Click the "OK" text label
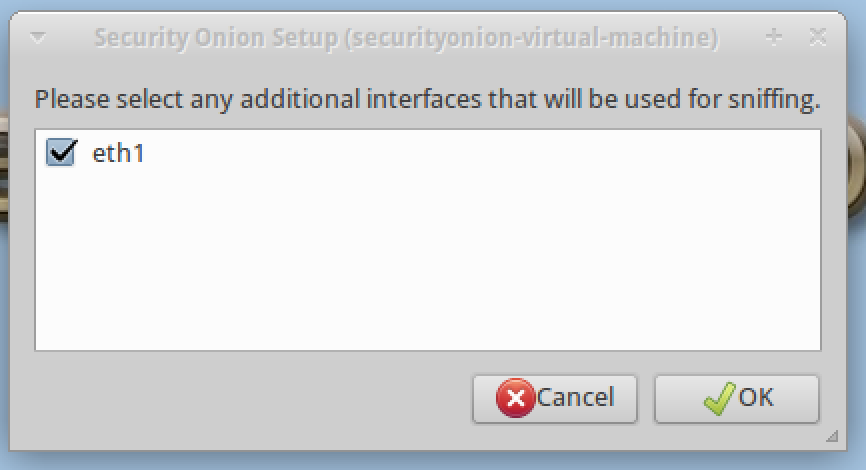This screenshot has width=866, height=470. pyautogui.click(x=756, y=398)
